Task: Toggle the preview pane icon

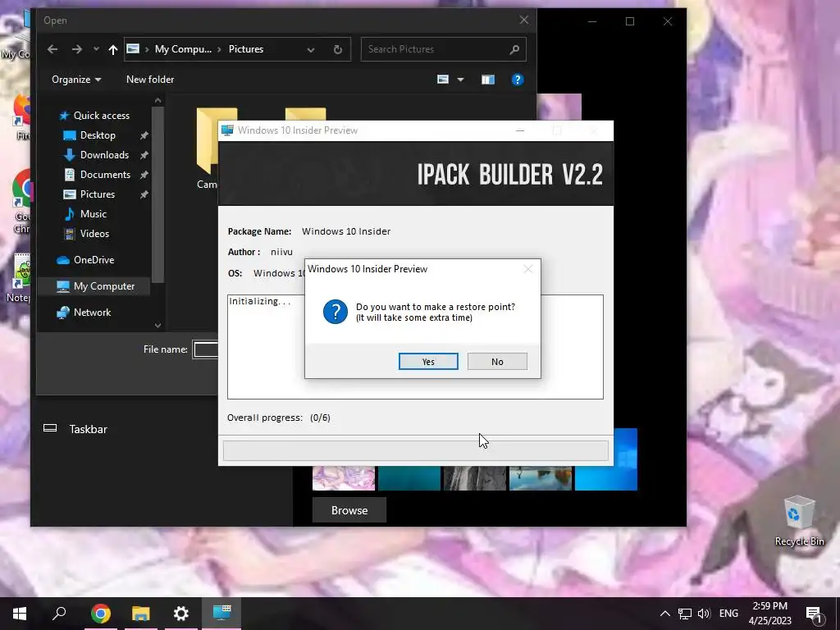Action: [x=487, y=80]
